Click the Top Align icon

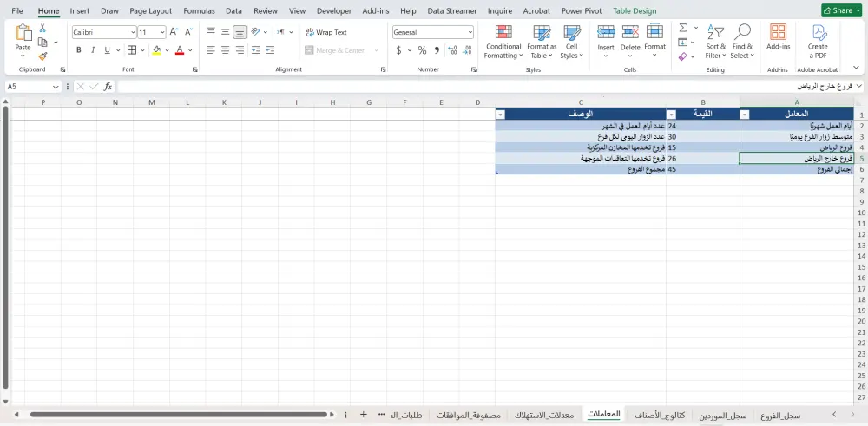pos(211,32)
